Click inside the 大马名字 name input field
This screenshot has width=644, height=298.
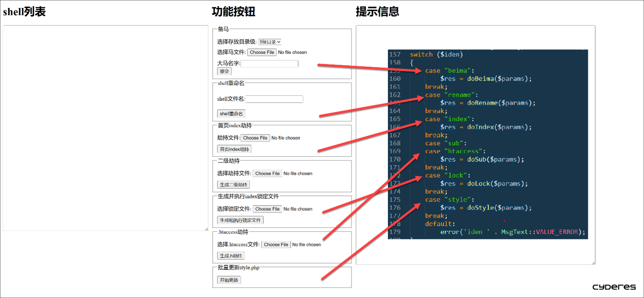(270, 63)
